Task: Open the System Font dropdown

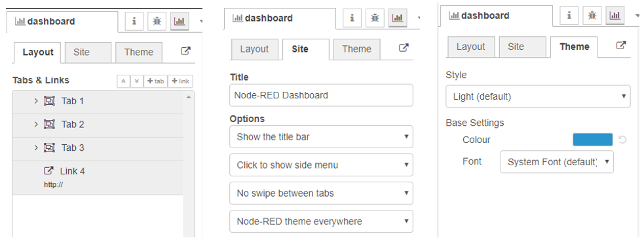Action: point(557,162)
